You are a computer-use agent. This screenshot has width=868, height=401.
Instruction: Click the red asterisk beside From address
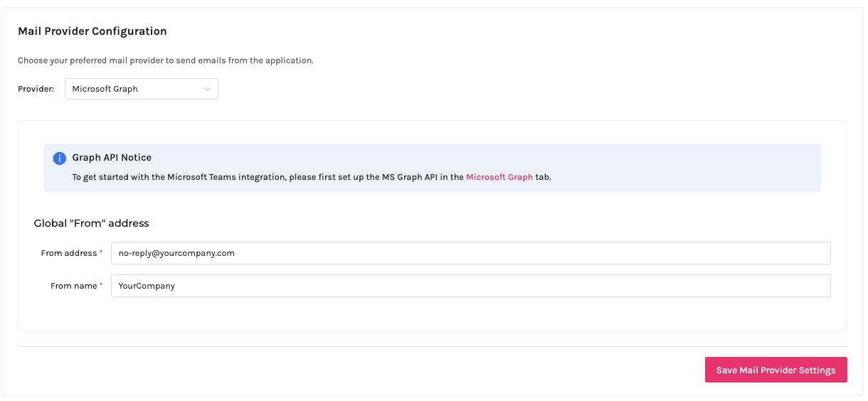[101, 252]
